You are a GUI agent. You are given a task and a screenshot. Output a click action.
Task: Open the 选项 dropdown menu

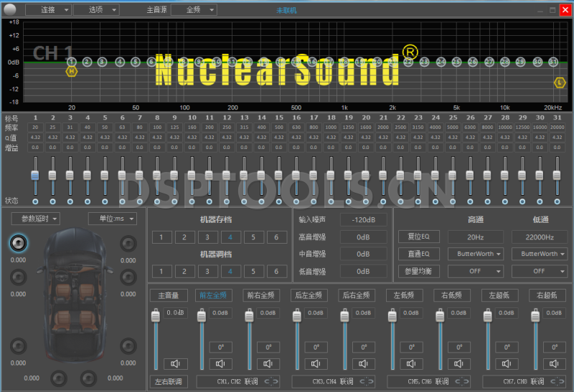(x=96, y=10)
